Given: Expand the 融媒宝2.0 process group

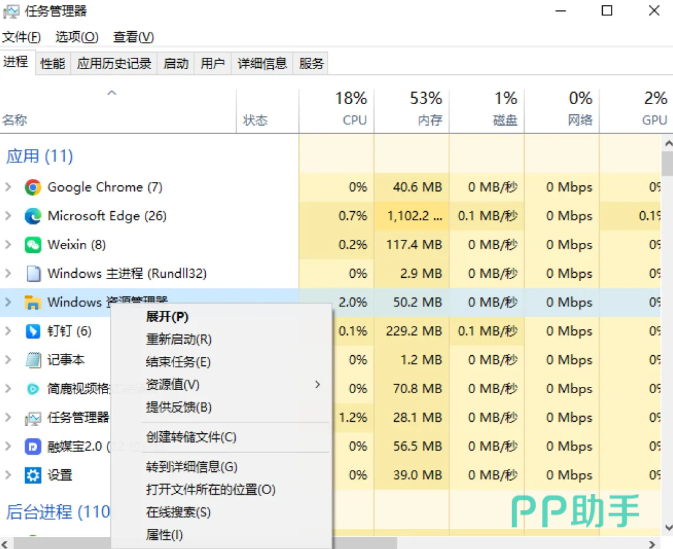Looking at the screenshot, I should (8, 446).
